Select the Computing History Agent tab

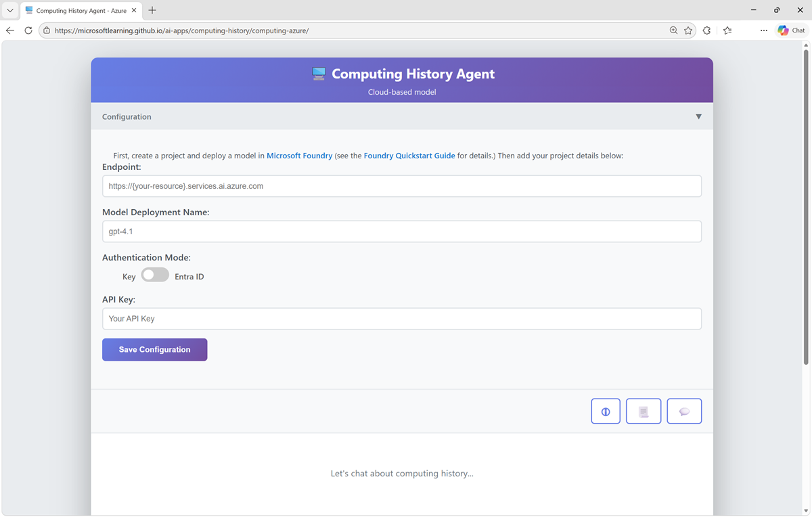click(x=81, y=11)
